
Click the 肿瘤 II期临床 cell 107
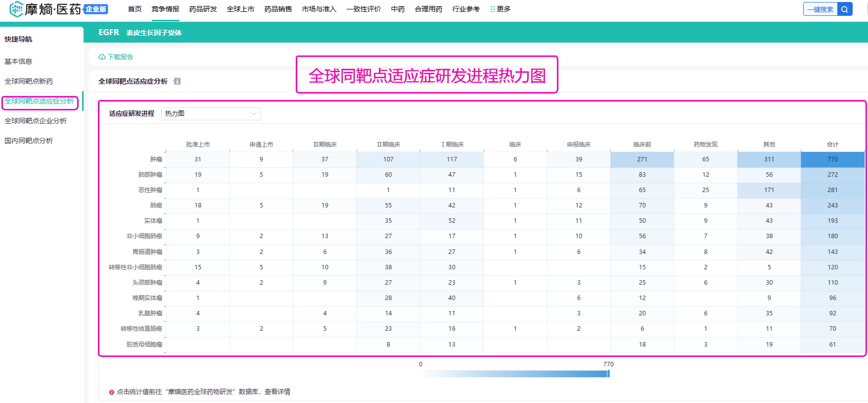pyautogui.click(x=388, y=159)
